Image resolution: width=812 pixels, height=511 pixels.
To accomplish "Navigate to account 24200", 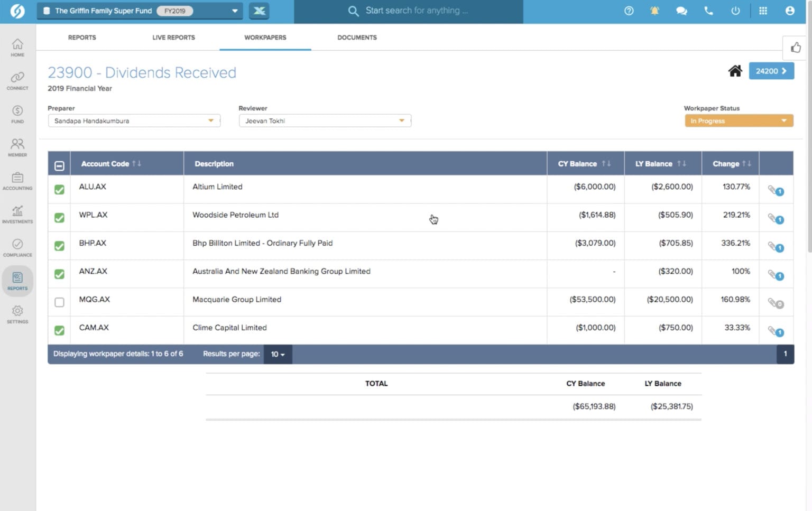I will click(x=771, y=71).
